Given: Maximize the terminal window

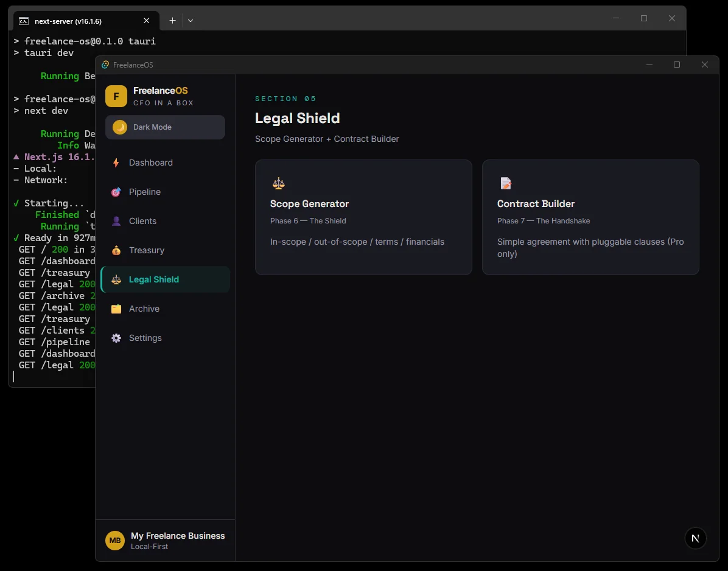Looking at the screenshot, I should (644, 18).
